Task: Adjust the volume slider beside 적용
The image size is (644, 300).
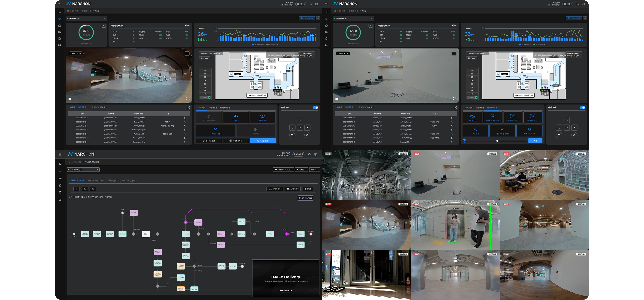Action: coord(497,141)
